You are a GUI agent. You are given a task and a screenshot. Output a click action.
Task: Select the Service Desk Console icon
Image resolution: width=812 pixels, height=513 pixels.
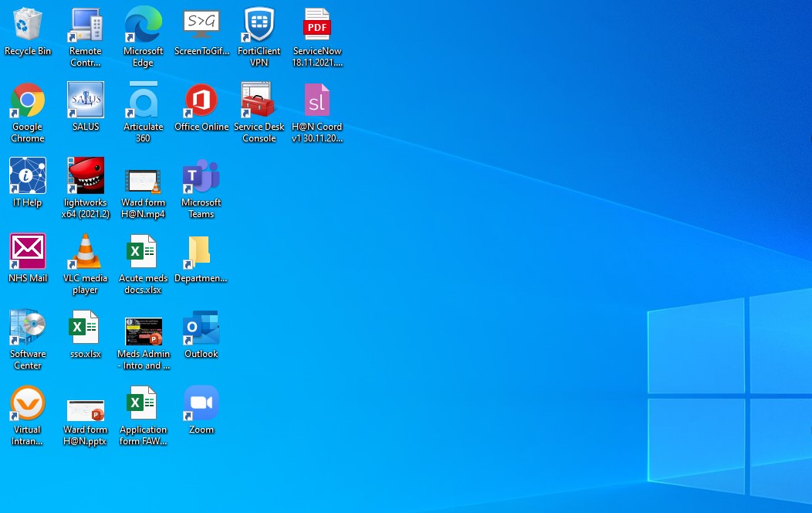259,100
